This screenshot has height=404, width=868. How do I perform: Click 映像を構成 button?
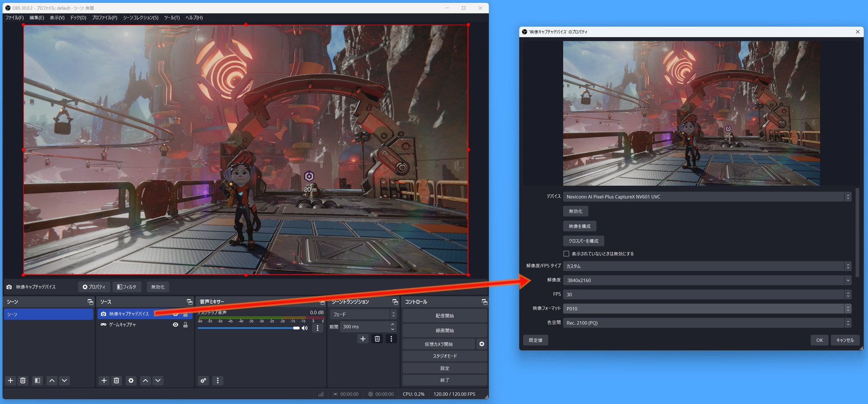[580, 226]
